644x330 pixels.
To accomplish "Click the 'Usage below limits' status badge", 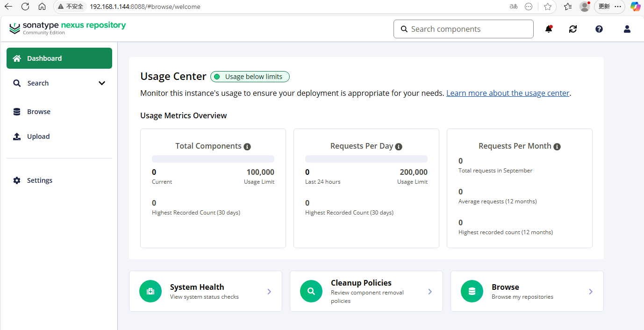I will coord(250,77).
